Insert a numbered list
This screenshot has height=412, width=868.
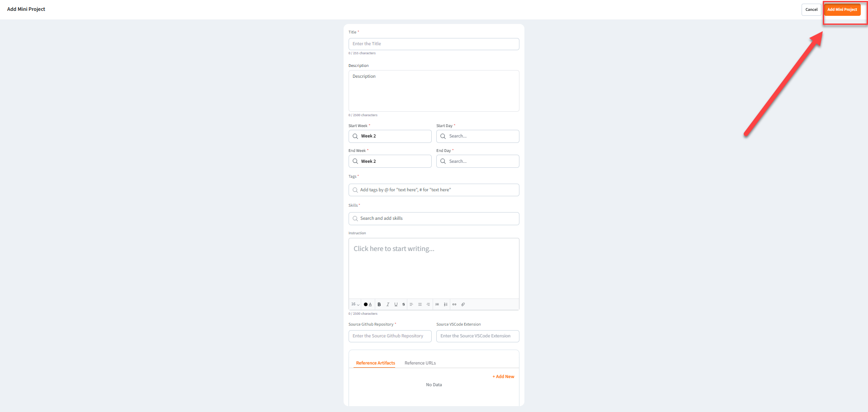tap(446, 304)
